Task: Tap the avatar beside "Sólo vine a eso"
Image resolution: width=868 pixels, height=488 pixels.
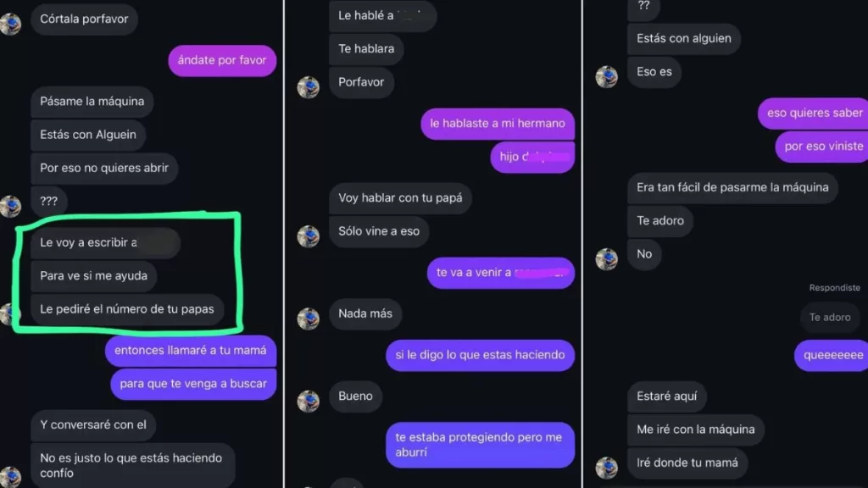Action: click(309, 236)
